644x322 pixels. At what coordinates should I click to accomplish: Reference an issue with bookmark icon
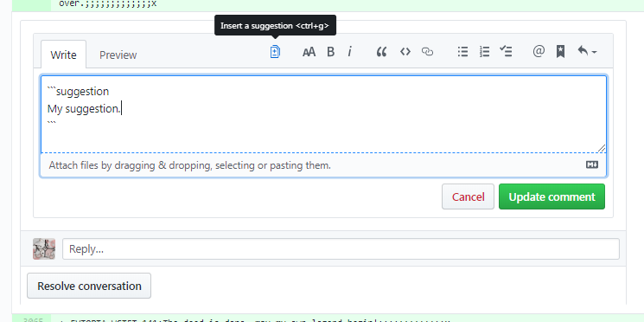click(x=560, y=52)
